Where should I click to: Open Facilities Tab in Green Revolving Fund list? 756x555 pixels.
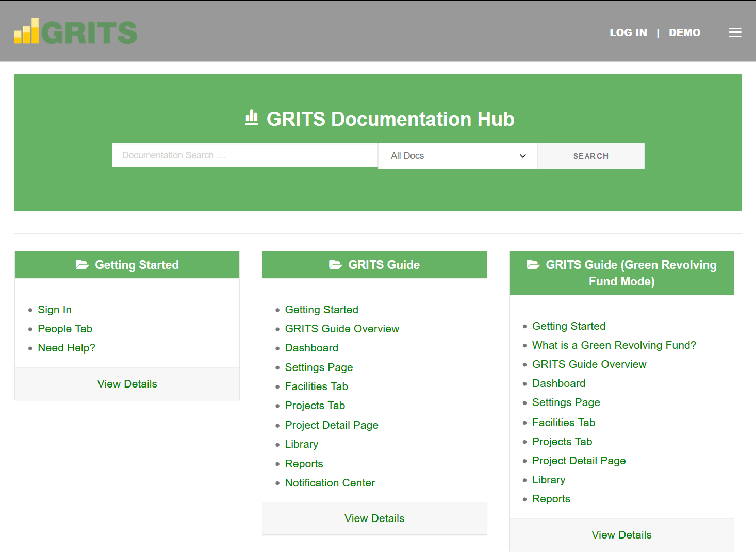[x=564, y=423]
